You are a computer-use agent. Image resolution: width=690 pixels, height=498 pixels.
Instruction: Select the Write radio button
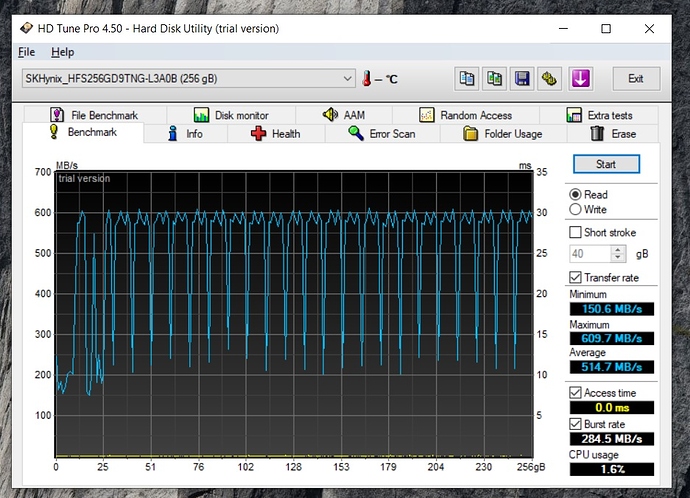(x=575, y=209)
